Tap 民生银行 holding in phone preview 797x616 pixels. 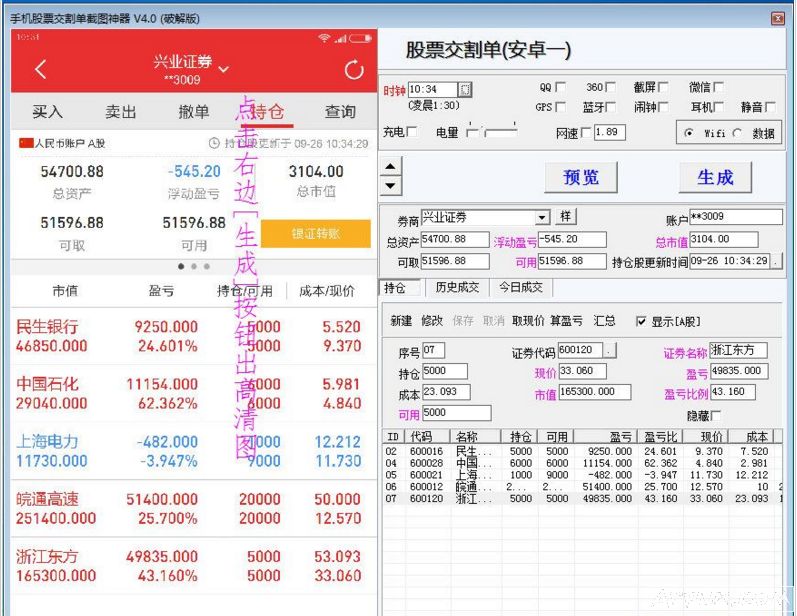tap(194, 336)
